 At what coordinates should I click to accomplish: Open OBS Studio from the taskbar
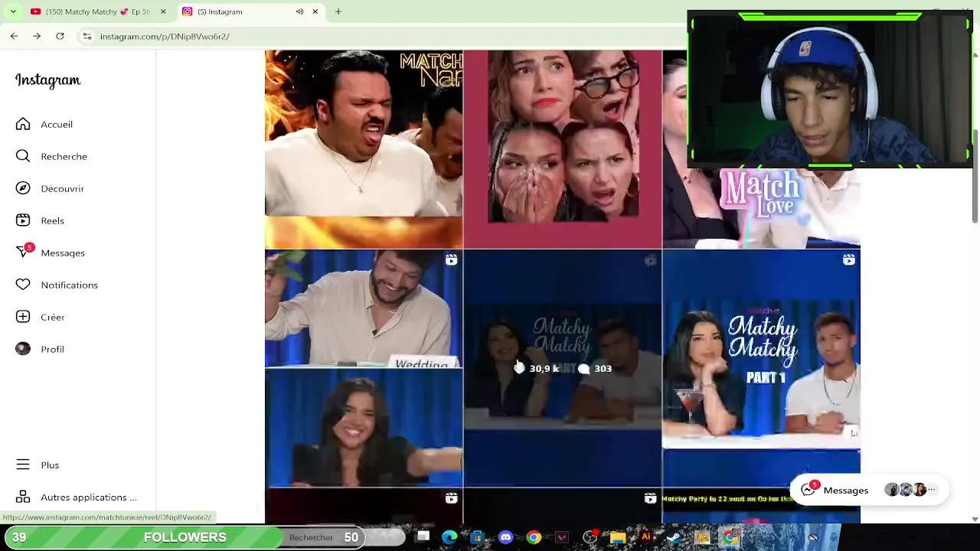(x=590, y=537)
